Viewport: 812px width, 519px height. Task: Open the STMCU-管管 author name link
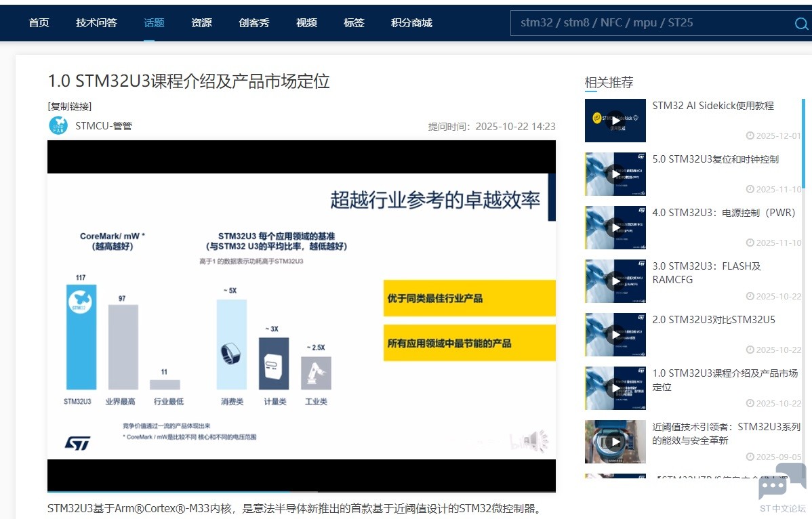pos(104,126)
